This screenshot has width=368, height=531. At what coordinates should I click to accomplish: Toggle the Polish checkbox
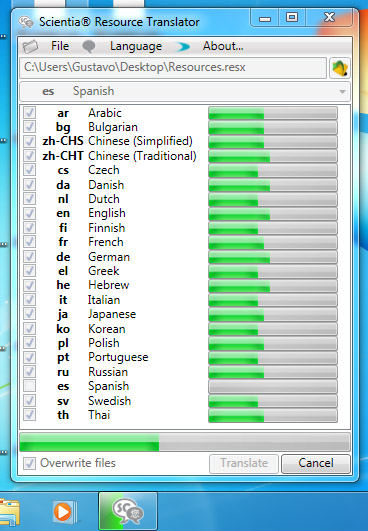click(x=29, y=342)
